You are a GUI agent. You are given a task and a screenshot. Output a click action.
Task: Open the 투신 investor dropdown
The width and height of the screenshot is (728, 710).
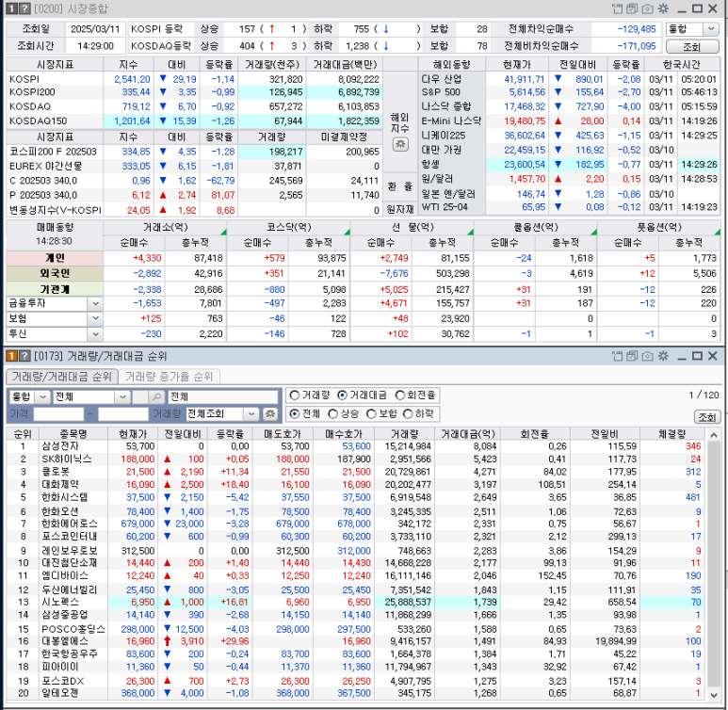click(95, 334)
